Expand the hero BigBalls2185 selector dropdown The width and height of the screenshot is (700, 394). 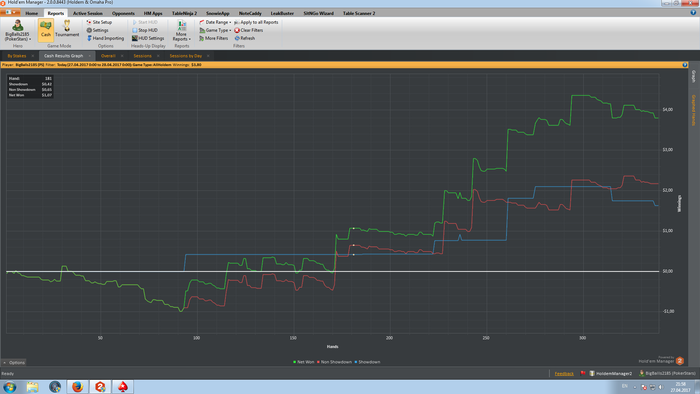18,30
